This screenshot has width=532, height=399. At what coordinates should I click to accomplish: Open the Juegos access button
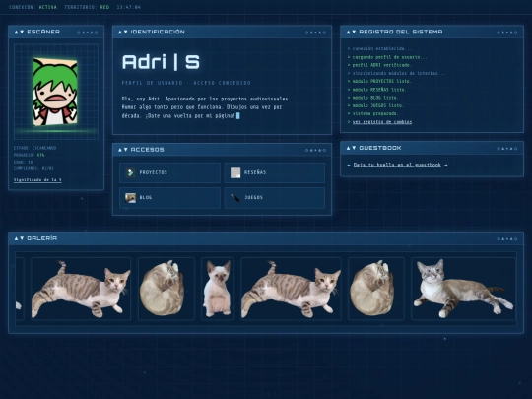click(x=275, y=198)
